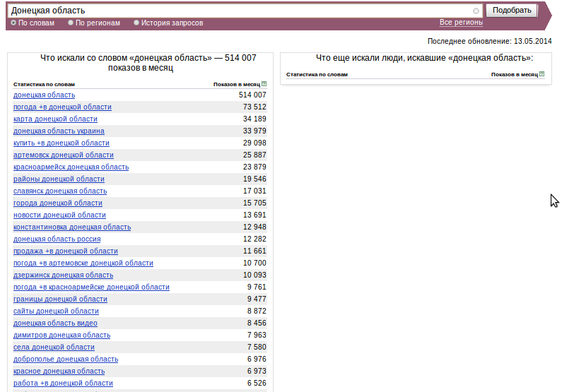
Task: Click the impressions value '8 456'
Action: click(x=257, y=323)
